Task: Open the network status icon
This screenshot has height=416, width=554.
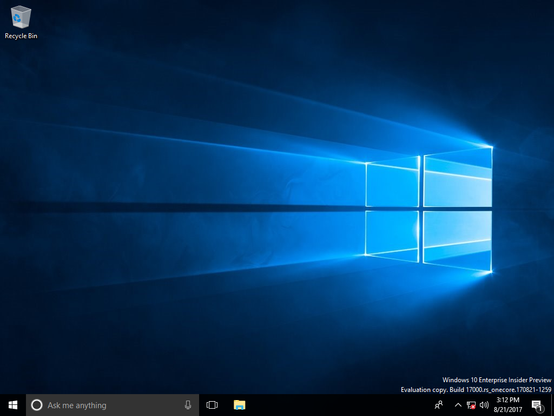Action: (x=471, y=405)
